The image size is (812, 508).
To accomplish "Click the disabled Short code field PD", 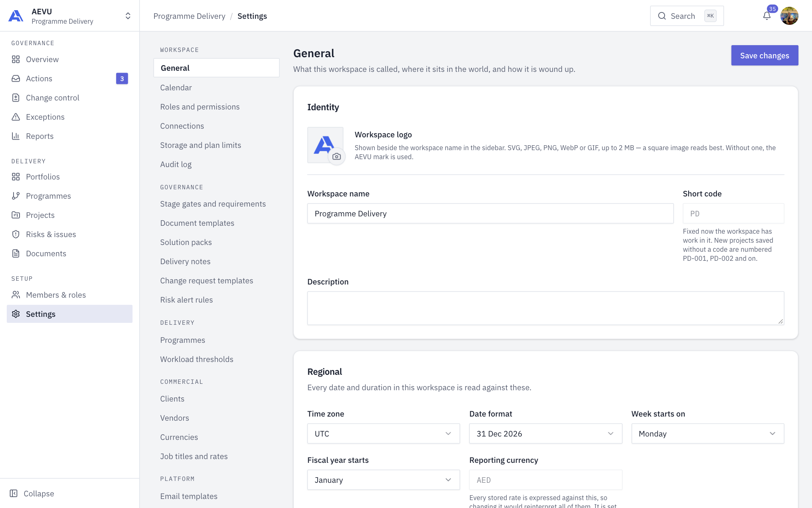I will tap(733, 213).
